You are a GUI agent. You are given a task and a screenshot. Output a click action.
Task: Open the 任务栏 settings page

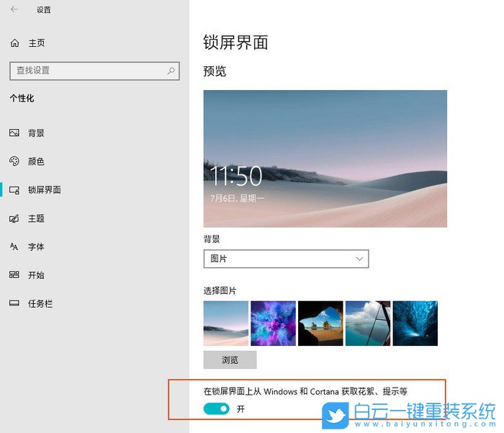[x=40, y=303]
